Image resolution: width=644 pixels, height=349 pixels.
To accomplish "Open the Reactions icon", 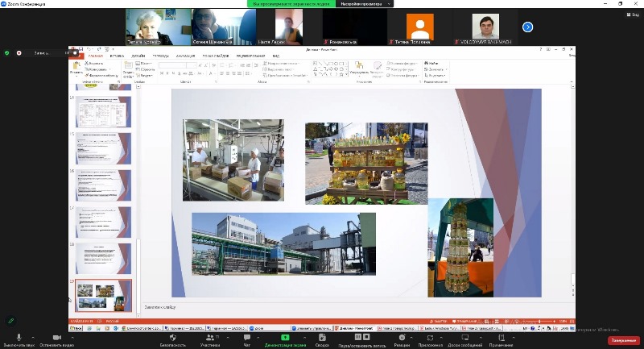I will click(x=402, y=336).
